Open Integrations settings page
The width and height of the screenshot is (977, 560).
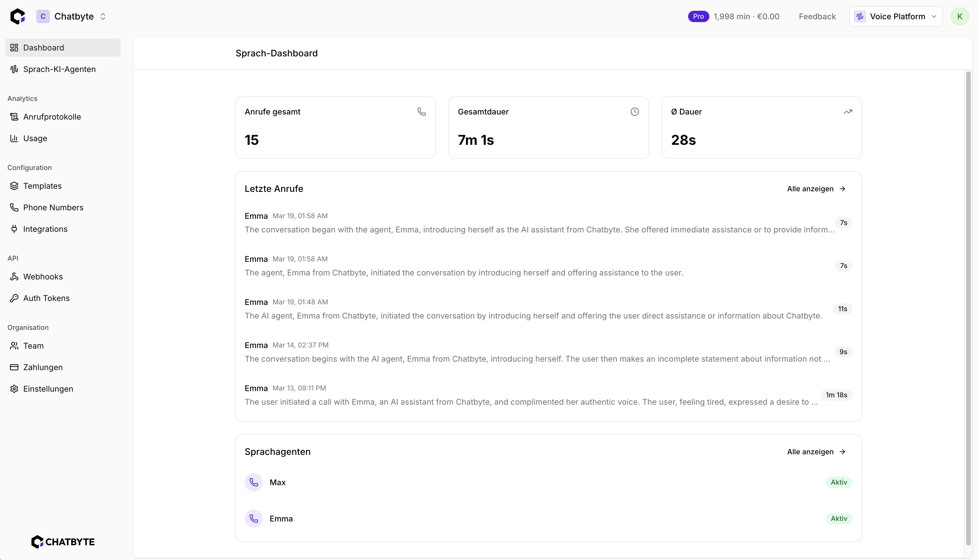(45, 229)
